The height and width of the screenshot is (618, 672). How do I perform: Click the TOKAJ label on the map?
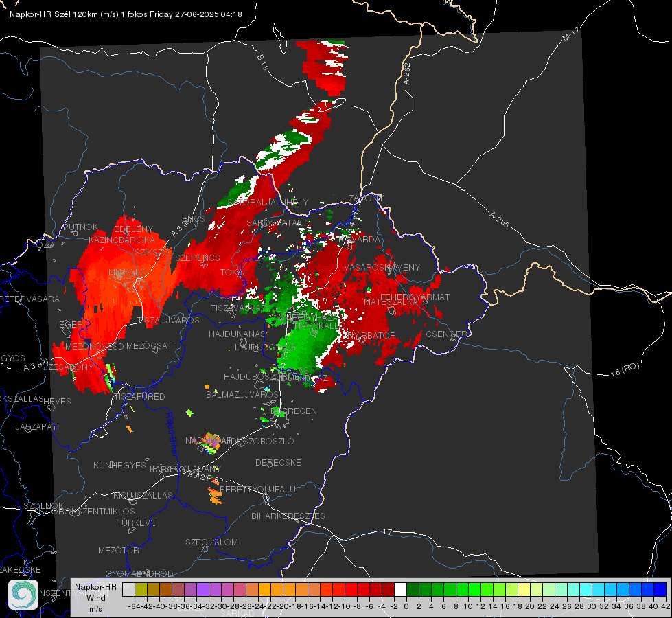(233, 273)
